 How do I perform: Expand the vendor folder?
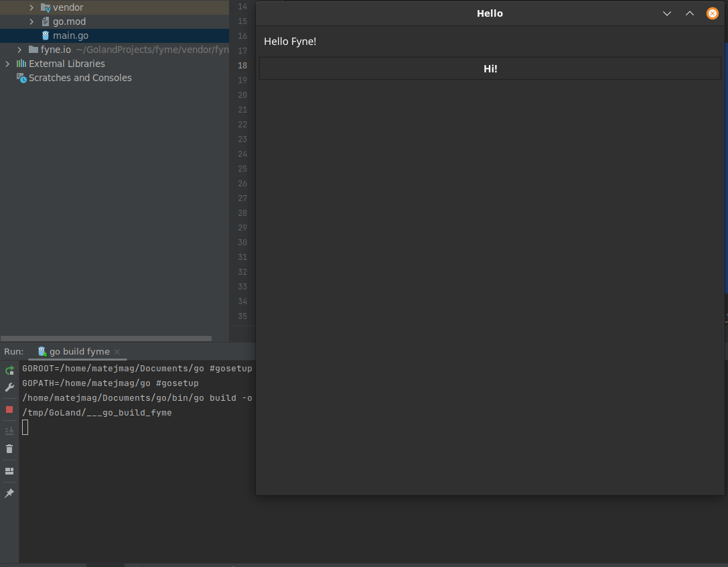click(31, 7)
